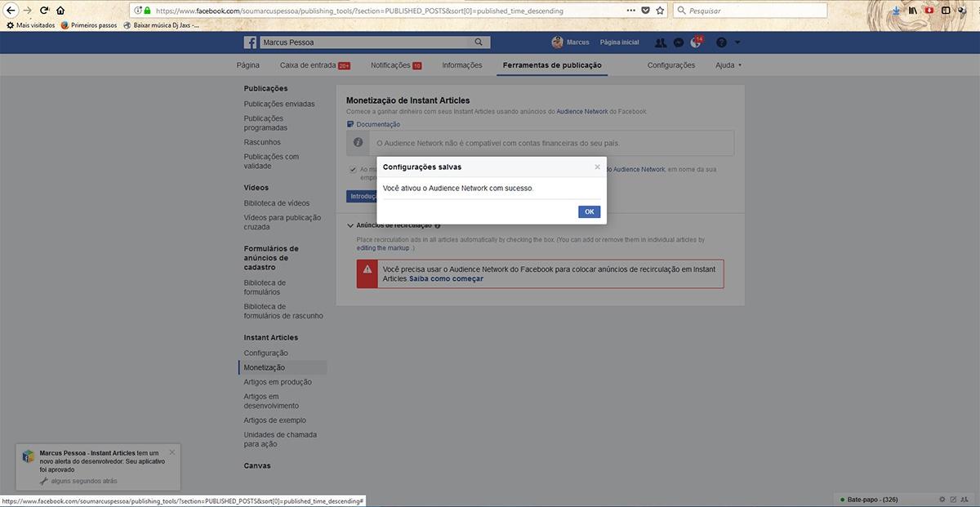The height and width of the screenshot is (507, 980).
Task: Click the red download extension icon
Action: pos(929,11)
